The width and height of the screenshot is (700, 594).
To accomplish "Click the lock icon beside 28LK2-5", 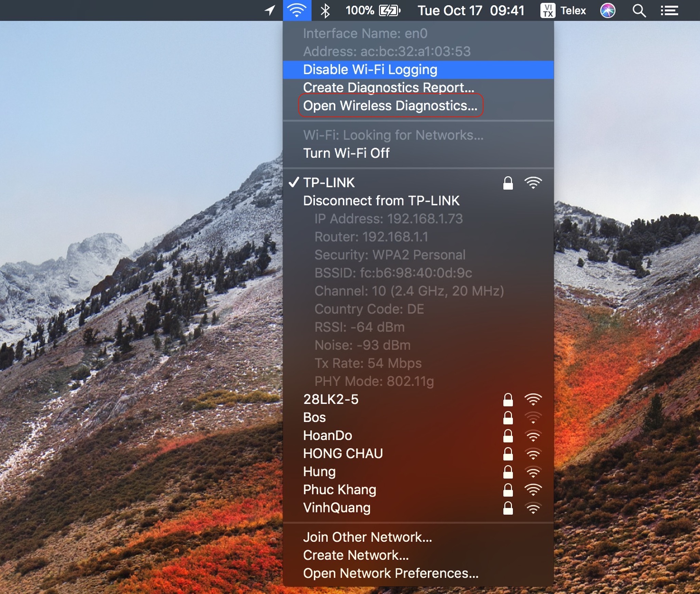I will [x=508, y=399].
